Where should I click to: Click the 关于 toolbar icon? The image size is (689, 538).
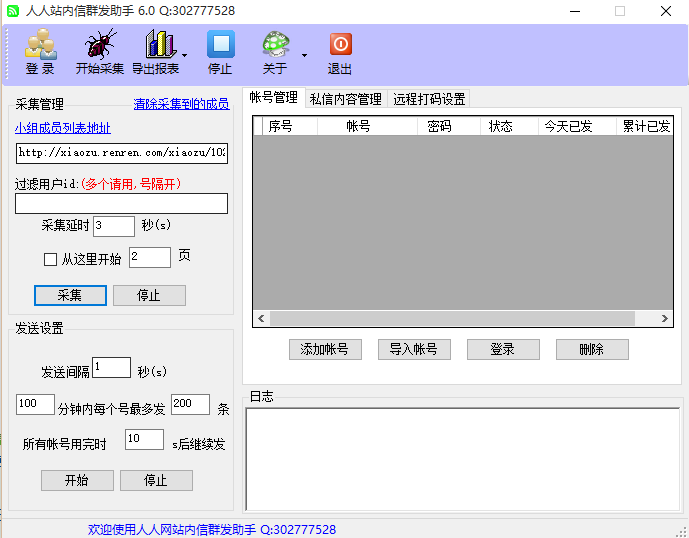(275, 46)
